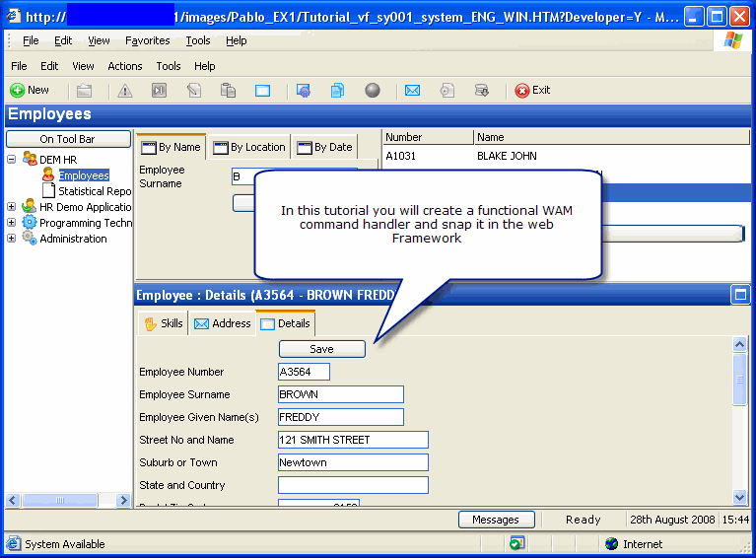Click the blue envelope toolbar icon
The height and width of the screenshot is (558, 756).
click(412, 90)
